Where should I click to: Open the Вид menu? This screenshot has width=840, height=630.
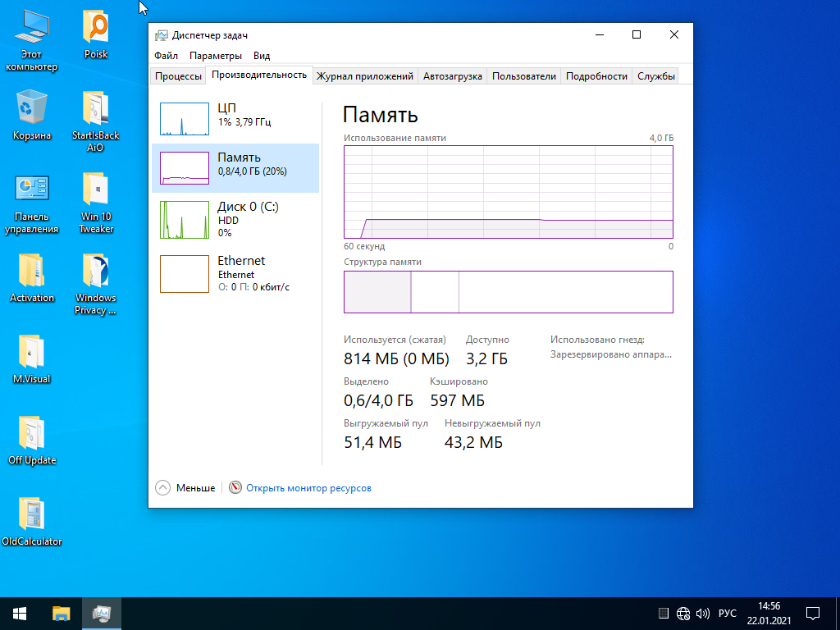pyautogui.click(x=262, y=56)
